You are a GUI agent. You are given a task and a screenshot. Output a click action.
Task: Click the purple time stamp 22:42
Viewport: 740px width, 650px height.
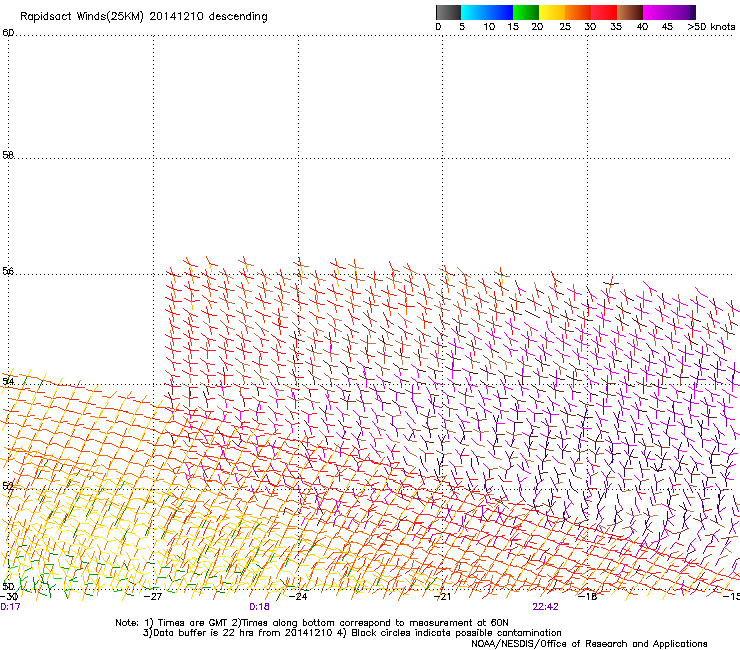(x=545, y=607)
